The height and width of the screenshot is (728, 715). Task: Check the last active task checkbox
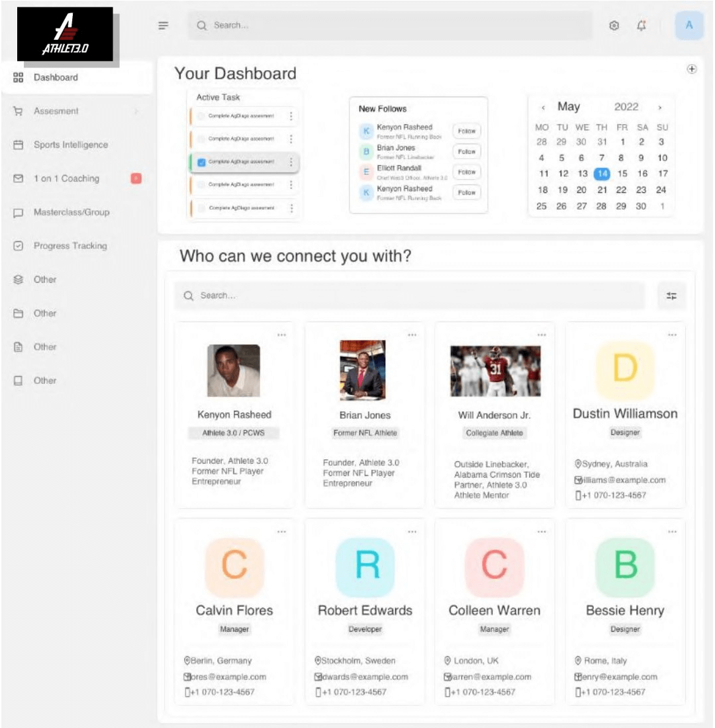click(201, 208)
